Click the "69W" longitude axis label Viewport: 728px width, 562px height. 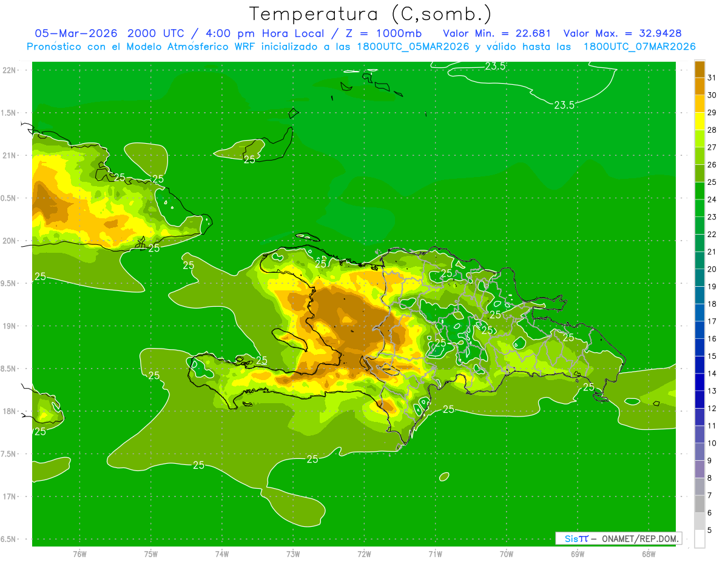click(x=578, y=554)
